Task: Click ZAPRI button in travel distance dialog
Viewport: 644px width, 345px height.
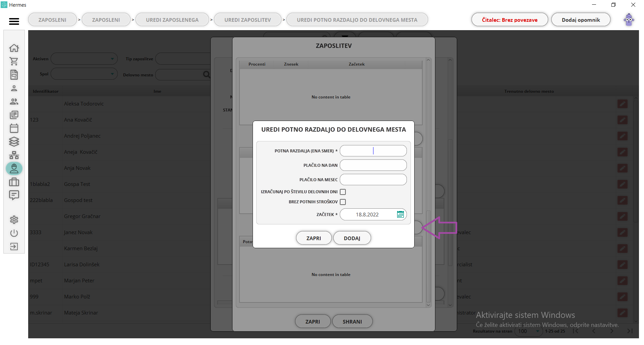Action: click(x=314, y=238)
